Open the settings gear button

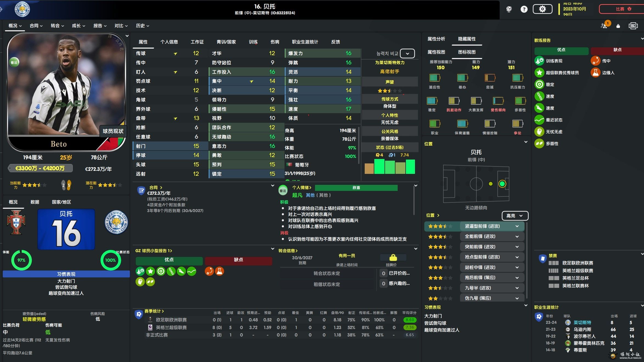coord(542,9)
